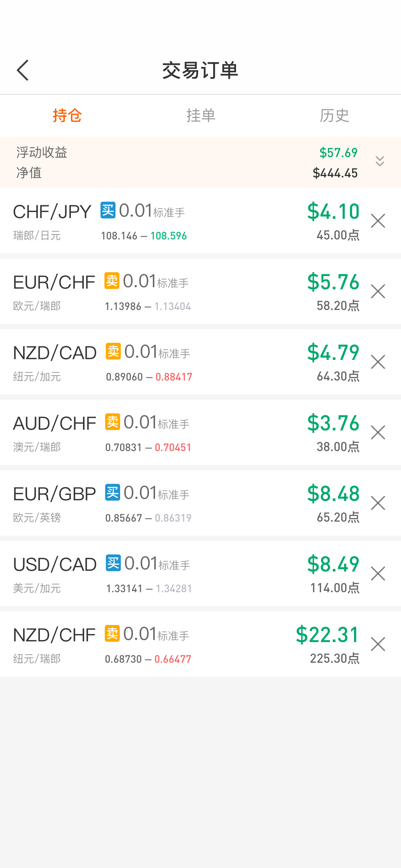Select the 持仓 tab

click(x=67, y=115)
